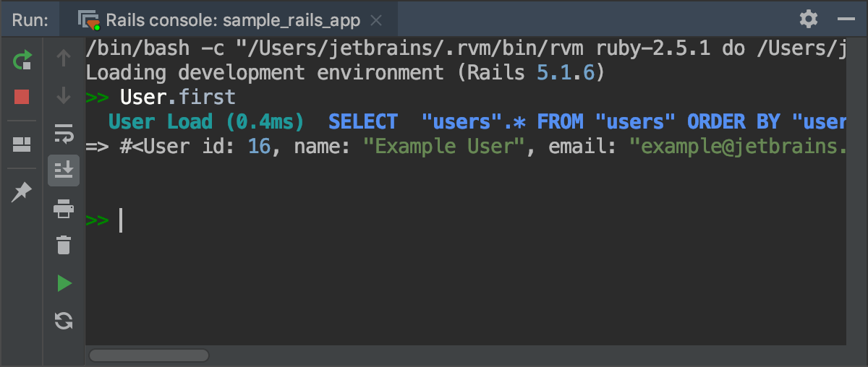
Task: Close the Rails console tab
Action: pos(375,20)
